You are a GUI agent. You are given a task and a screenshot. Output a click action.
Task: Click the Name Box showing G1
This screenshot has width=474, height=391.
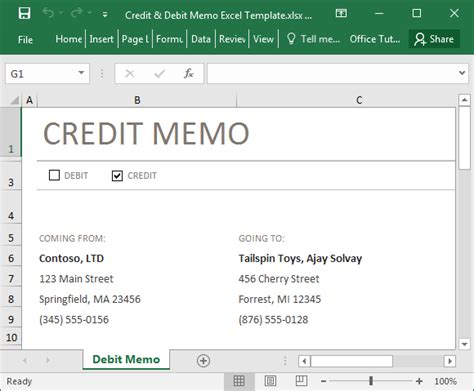click(41, 73)
